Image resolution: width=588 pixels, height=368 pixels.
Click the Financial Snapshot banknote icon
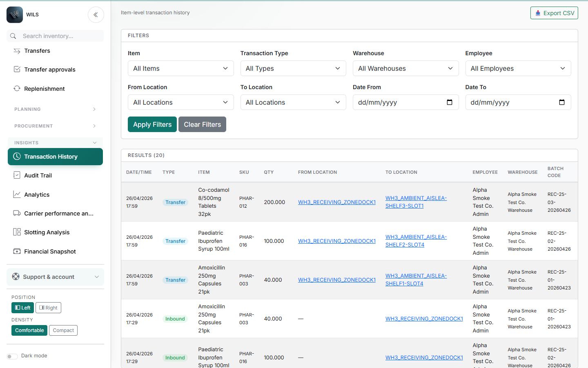pyautogui.click(x=17, y=251)
